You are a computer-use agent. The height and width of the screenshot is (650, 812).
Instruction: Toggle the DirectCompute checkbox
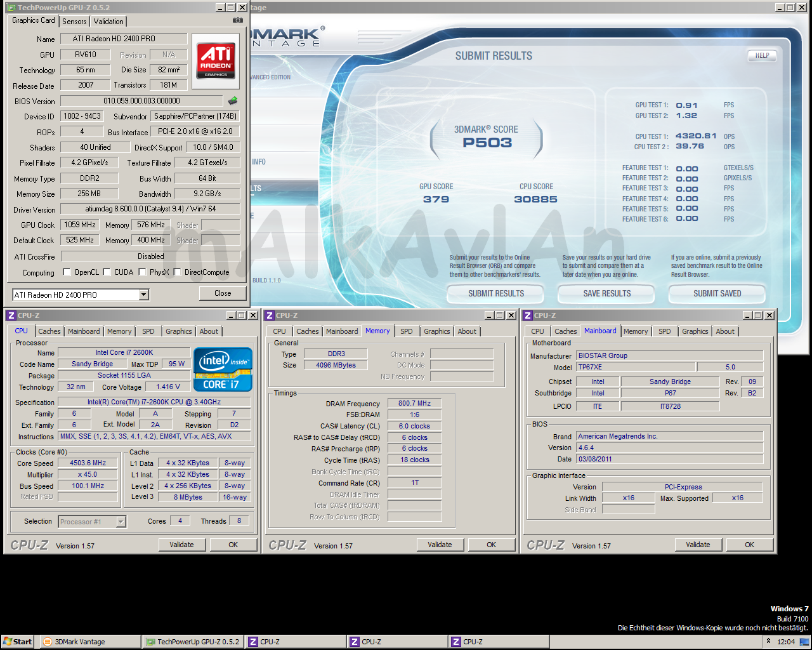click(177, 272)
